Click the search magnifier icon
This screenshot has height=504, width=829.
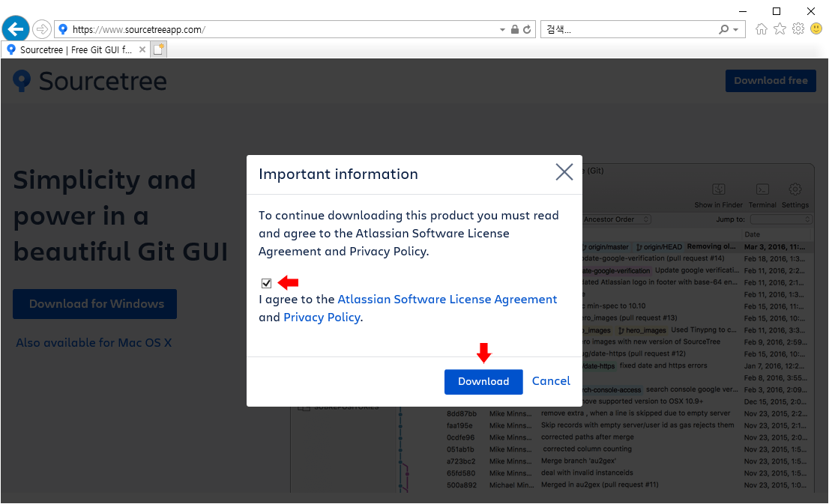click(x=724, y=30)
